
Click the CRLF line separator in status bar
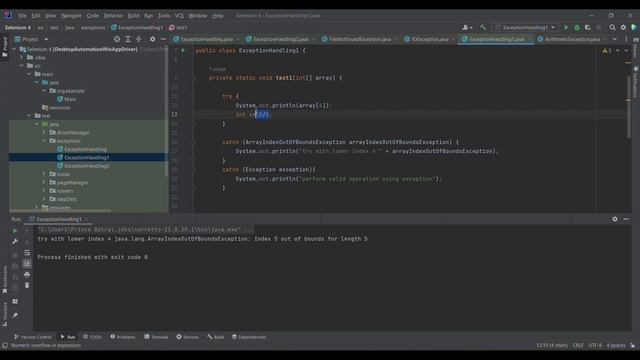[x=578, y=345]
